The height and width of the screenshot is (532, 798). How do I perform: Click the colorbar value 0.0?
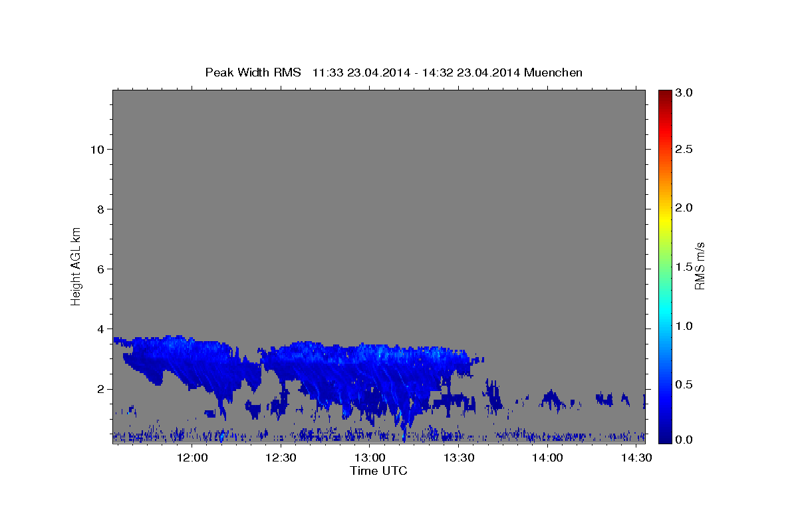point(686,440)
